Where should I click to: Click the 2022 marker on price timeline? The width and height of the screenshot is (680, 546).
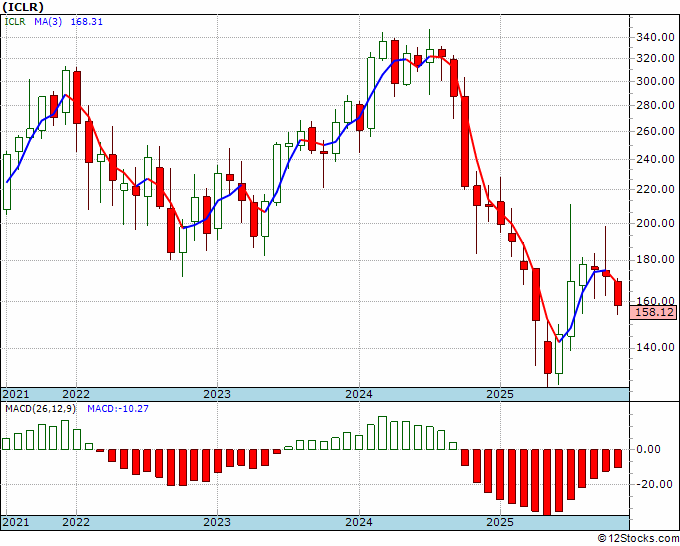point(76,394)
